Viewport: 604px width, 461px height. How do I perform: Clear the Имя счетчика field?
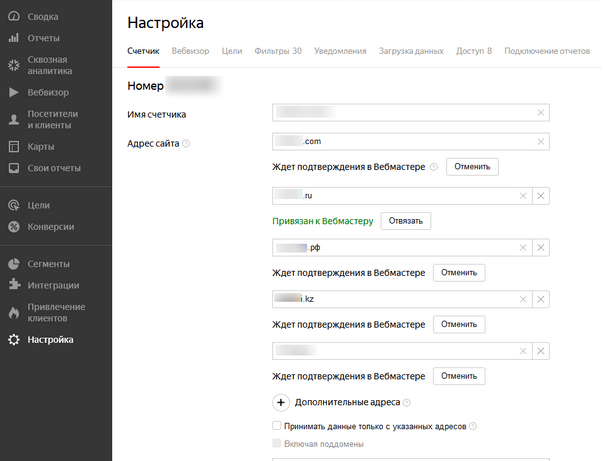[541, 114]
